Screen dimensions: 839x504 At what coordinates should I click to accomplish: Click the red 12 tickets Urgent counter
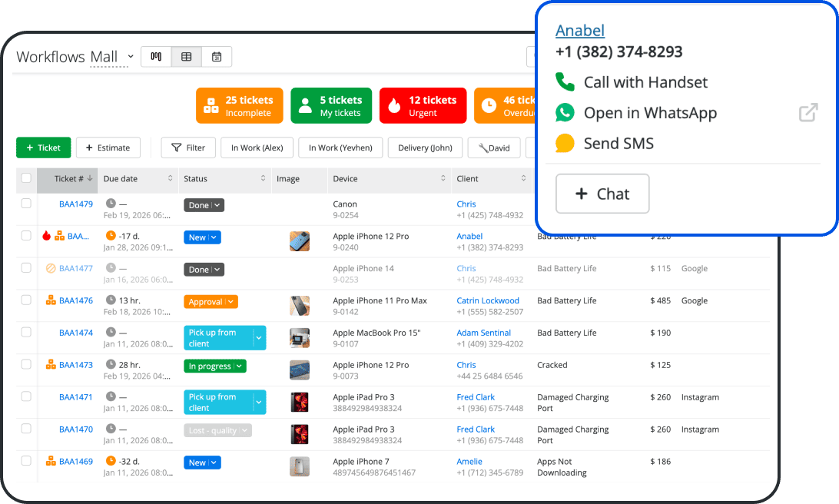423,104
